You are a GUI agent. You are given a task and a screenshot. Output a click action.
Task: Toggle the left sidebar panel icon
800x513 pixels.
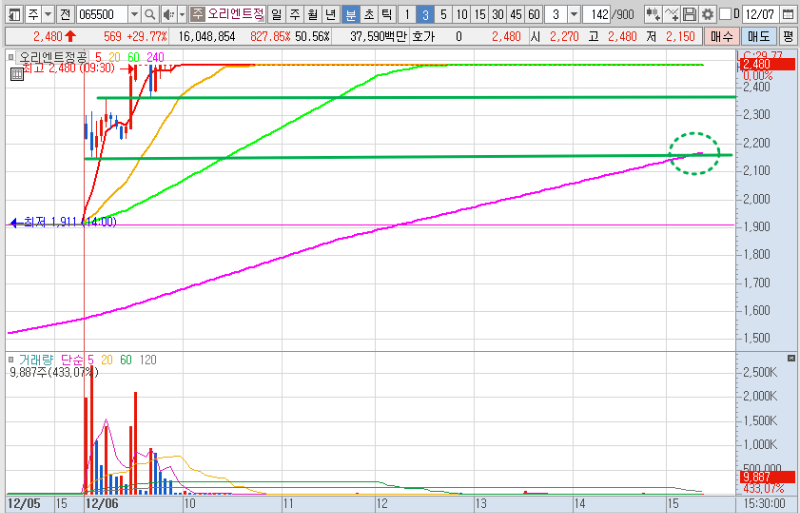[x=15, y=14]
